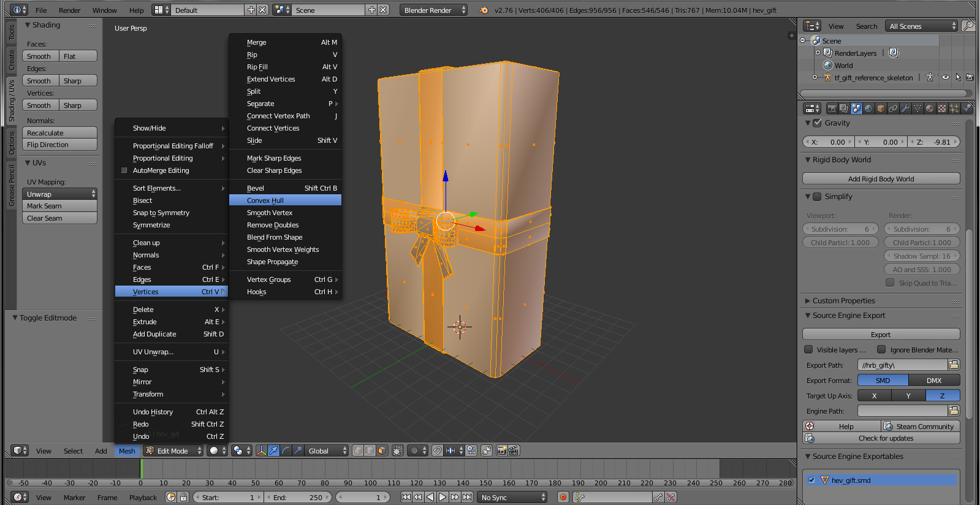This screenshot has width=980, height=505.
Task: Check the Visible layers option
Action: click(809, 350)
